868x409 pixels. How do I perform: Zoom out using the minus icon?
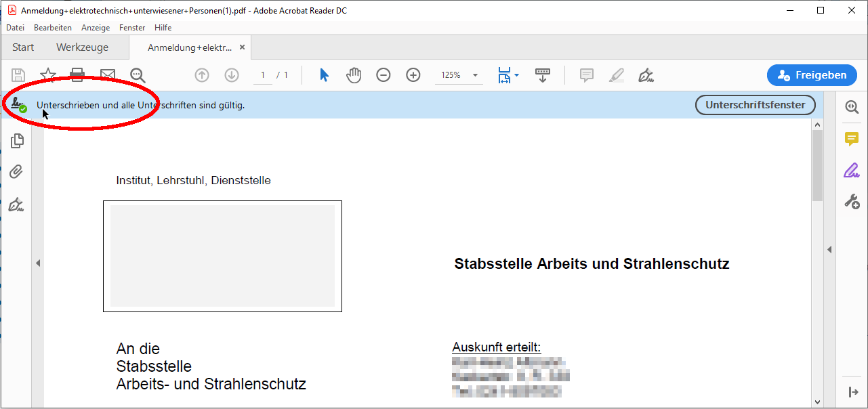click(x=383, y=74)
